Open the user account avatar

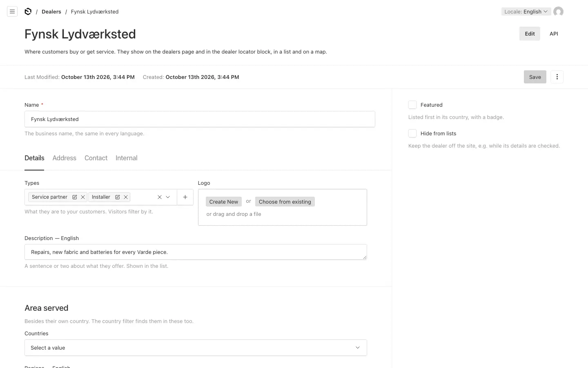558,11
